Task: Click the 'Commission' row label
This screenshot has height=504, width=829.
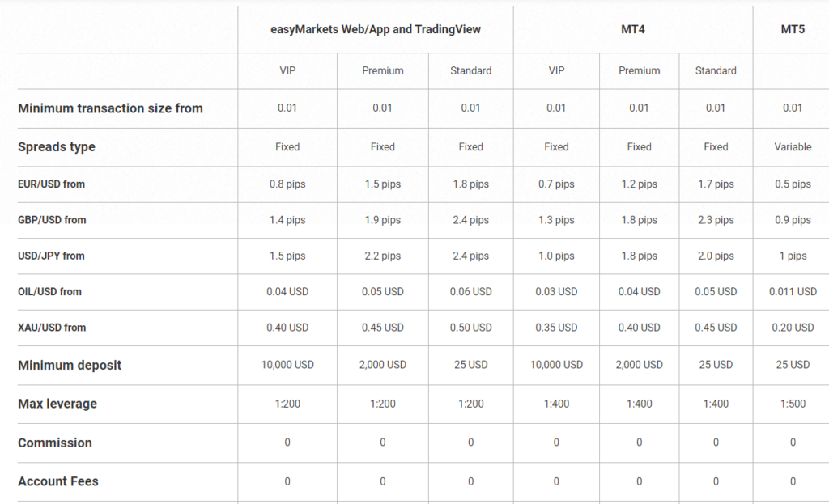Action: point(55,443)
